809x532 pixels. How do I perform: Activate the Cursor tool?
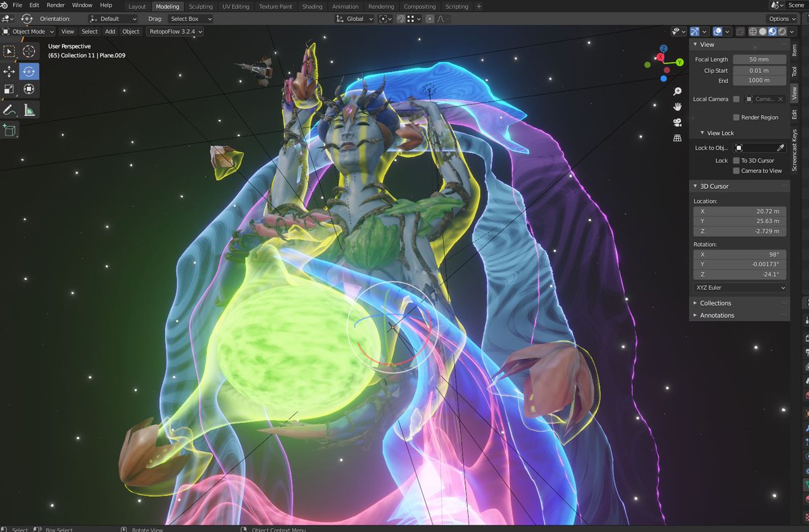click(28, 51)
